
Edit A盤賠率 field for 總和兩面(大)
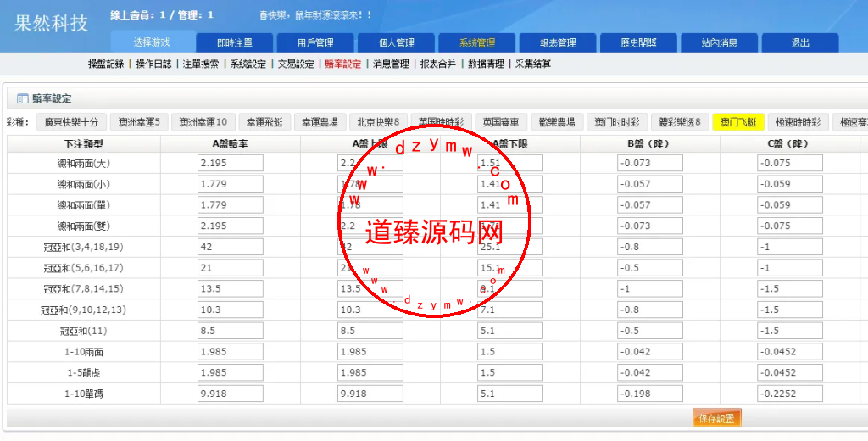[x=231, y=164]
